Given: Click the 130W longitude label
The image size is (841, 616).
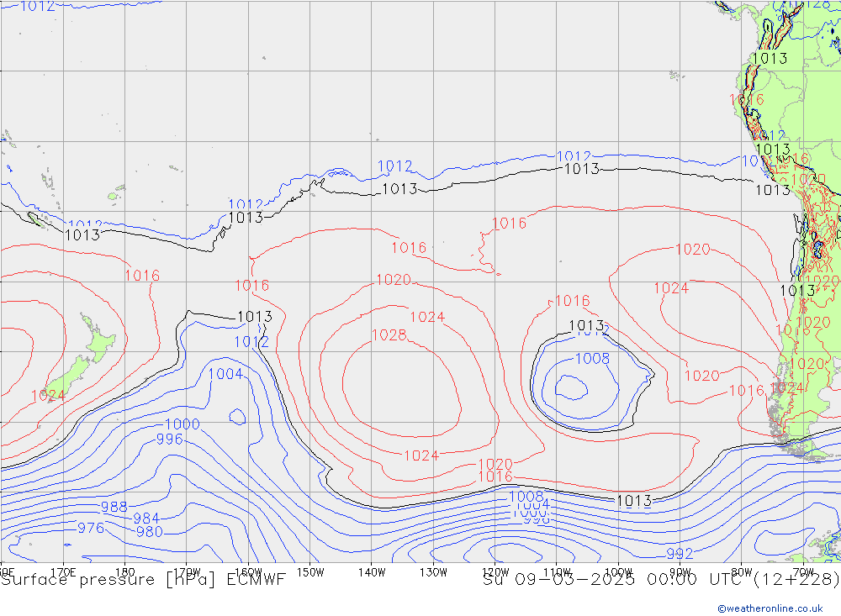Looking at the screenshot, I should [433, 572].
